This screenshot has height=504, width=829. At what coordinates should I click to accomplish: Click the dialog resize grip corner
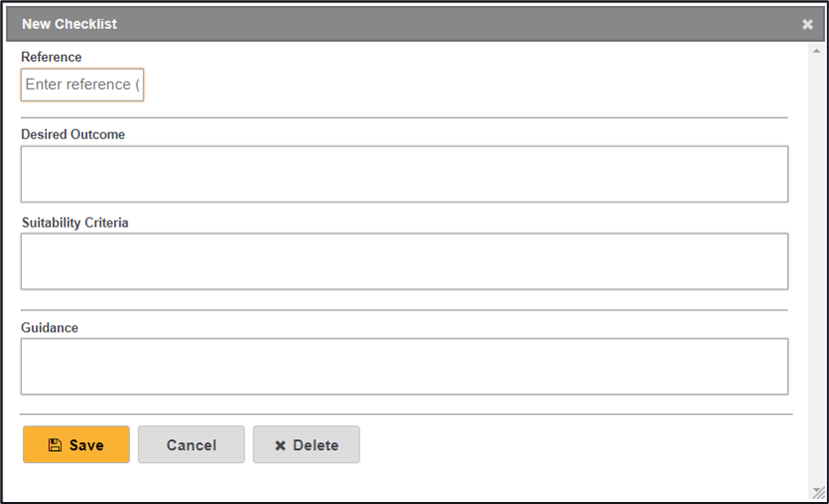[818, 491]
